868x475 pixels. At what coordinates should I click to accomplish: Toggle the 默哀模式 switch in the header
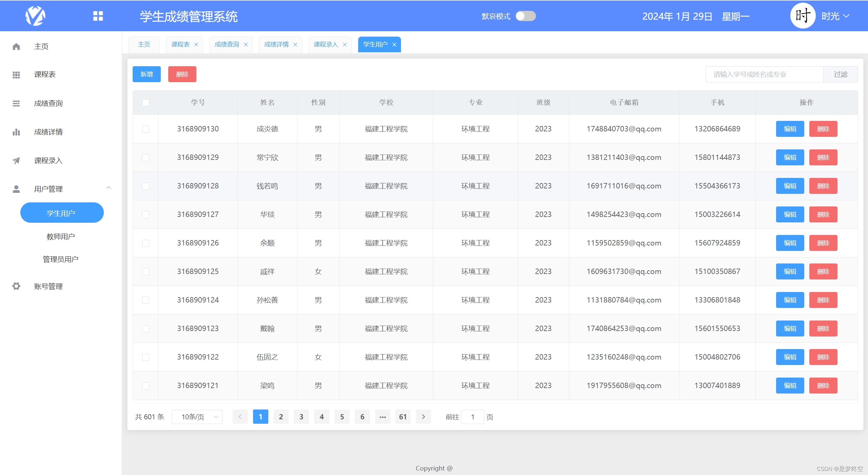tap(525, 16)
